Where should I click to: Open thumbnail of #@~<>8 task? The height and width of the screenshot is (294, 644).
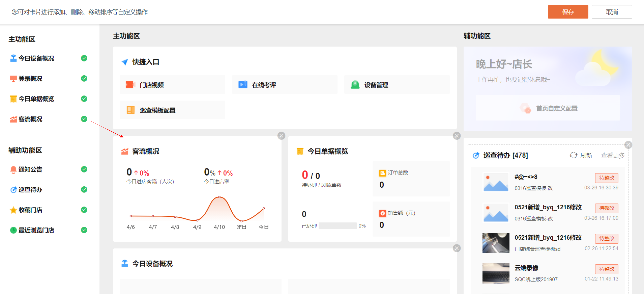[x=496, y=182]
